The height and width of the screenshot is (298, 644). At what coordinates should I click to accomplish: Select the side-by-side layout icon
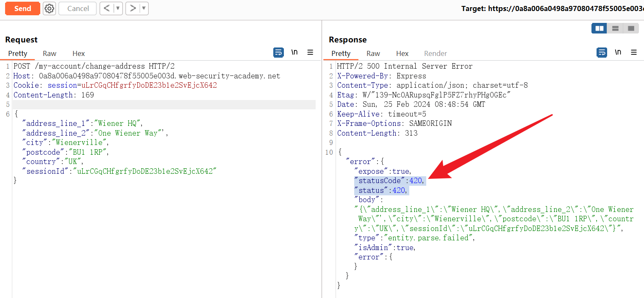(x=600, y=28)
